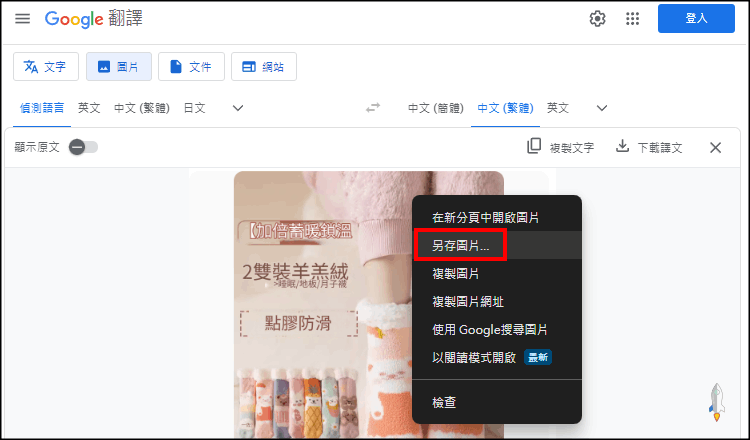
Task: Open the hamburger main menu
Action: click(x=22, y=19)
